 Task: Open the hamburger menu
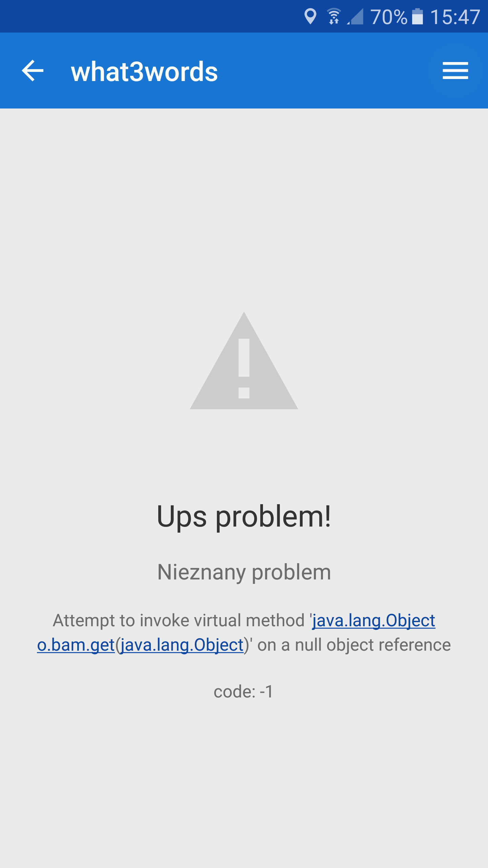(x=455, y=71)
